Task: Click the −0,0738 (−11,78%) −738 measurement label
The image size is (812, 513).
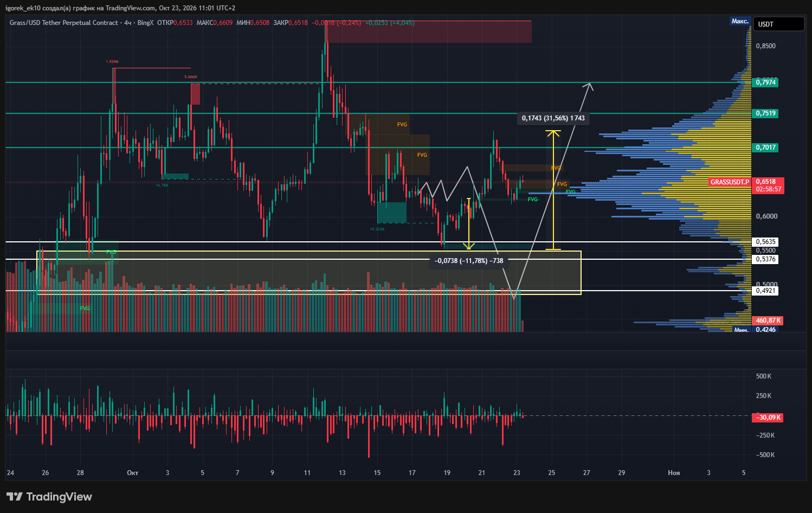Action: pyautogui.click(x=469, y=261)
